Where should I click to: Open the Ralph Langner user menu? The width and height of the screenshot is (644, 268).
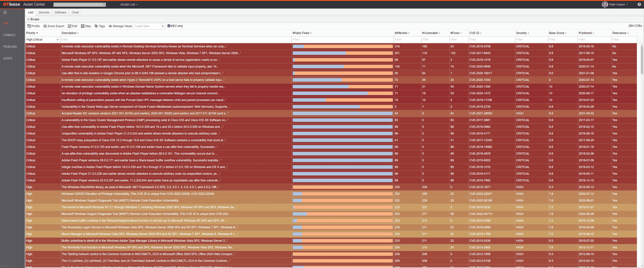point(618,5)
